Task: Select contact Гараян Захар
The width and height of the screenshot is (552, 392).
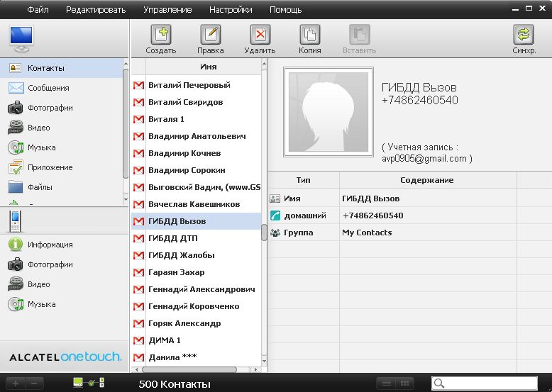Action: click(196, 272)
